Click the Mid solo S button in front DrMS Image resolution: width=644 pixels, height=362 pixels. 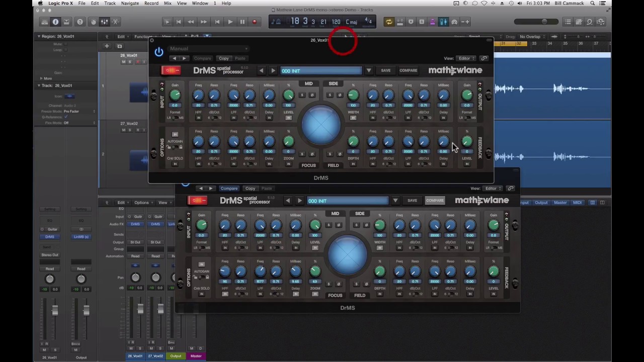302,95
